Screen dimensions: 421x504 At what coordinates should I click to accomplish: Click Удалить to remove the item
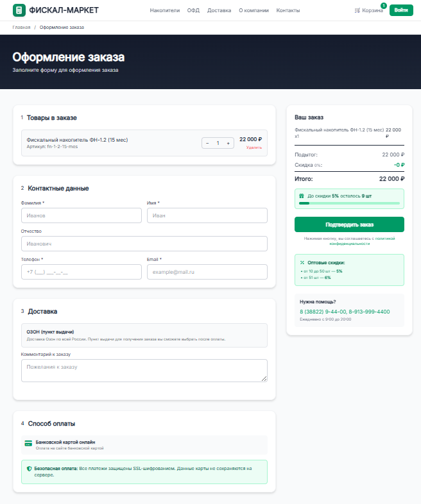(254, 147)
